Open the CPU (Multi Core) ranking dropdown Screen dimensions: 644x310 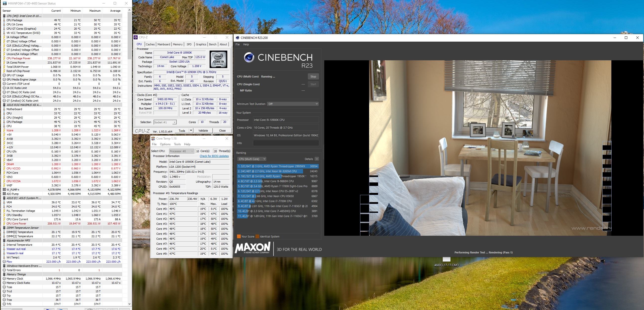point(251,159)
